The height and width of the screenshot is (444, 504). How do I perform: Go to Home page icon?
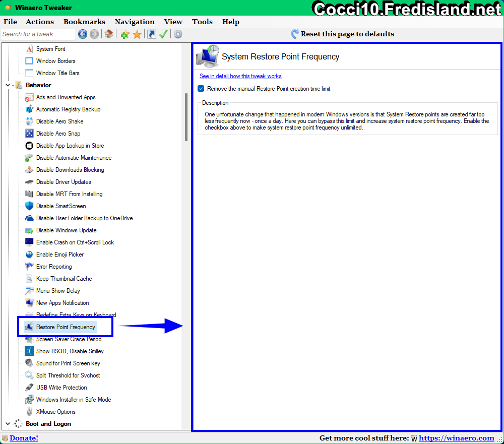click(109, 34)
